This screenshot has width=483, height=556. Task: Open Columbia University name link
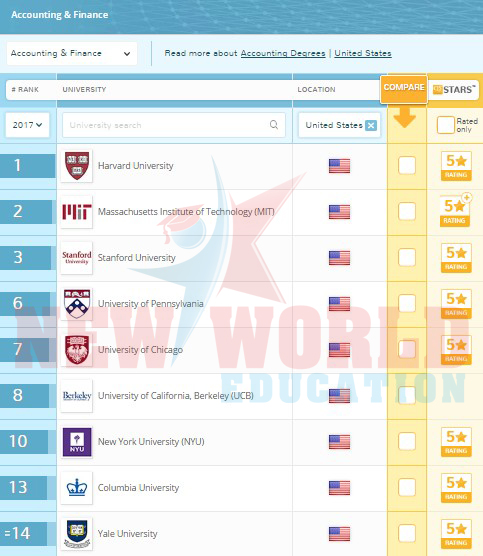[x=138, y=488]
